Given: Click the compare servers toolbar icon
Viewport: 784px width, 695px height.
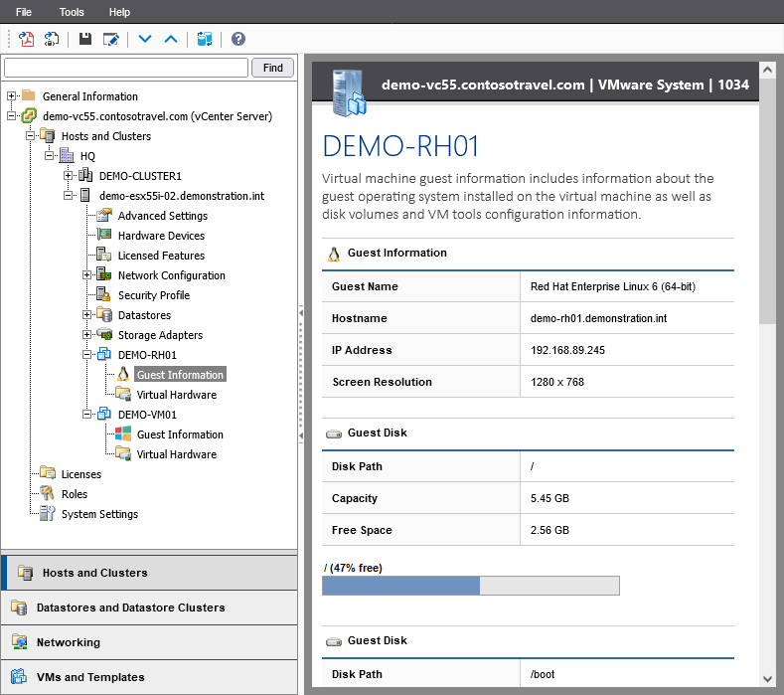Looking at the screenshot, I should pos(205,39).
